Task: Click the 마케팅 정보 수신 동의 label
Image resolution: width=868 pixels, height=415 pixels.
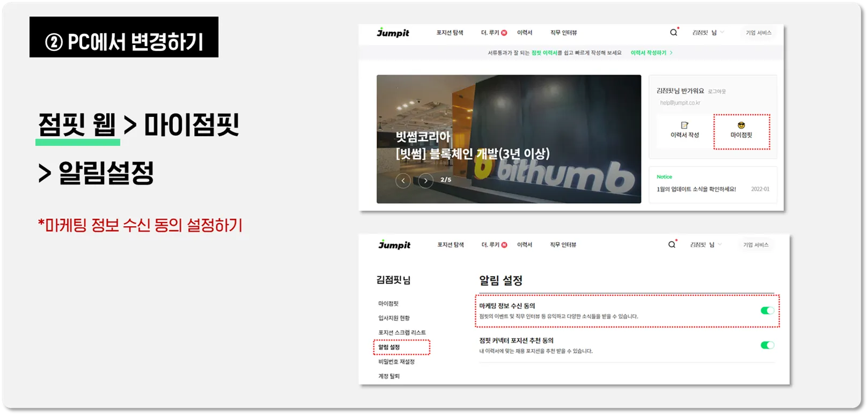Action: pyautogui.click(x=507, y=306)
